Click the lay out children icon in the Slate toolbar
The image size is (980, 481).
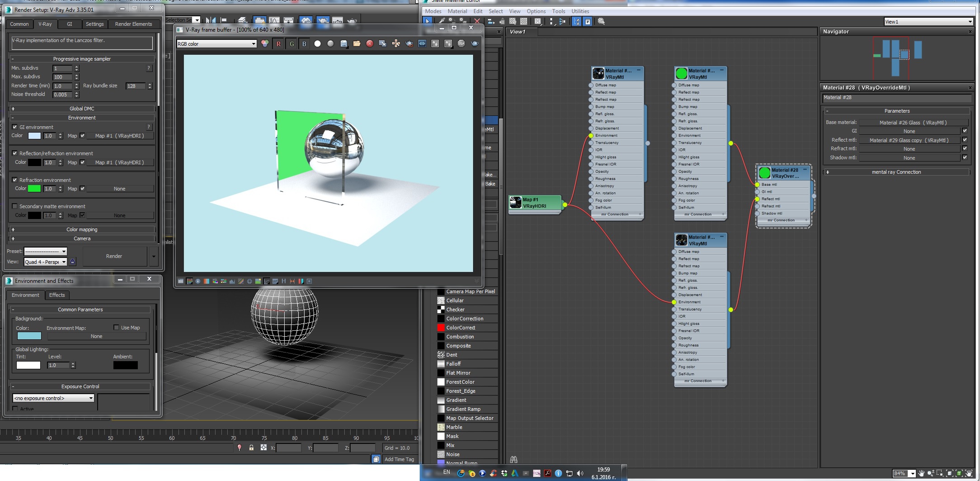[x=562, y=21]
